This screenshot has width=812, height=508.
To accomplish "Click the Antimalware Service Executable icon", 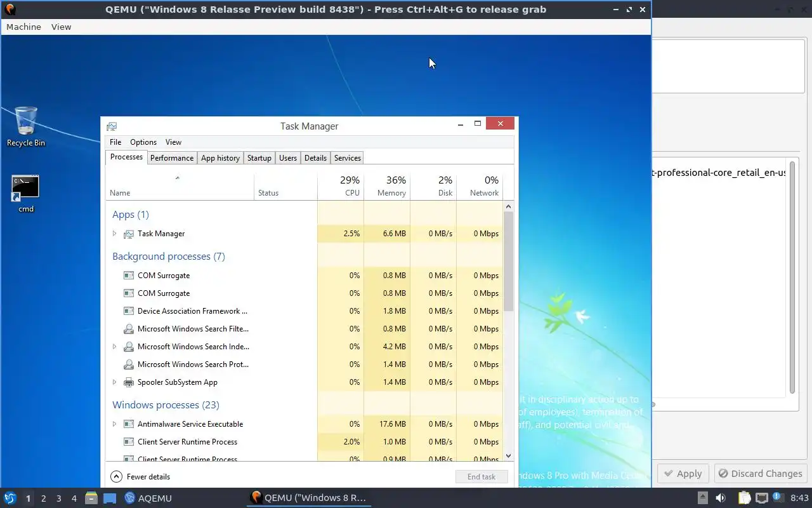I will click(x=128, y=424).
